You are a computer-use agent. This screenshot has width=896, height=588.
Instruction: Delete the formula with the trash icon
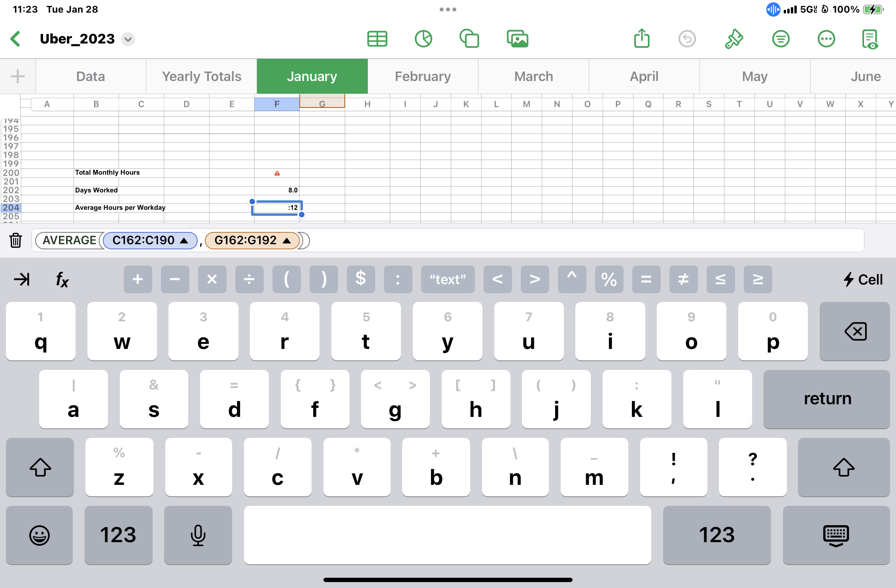(16, 240)
